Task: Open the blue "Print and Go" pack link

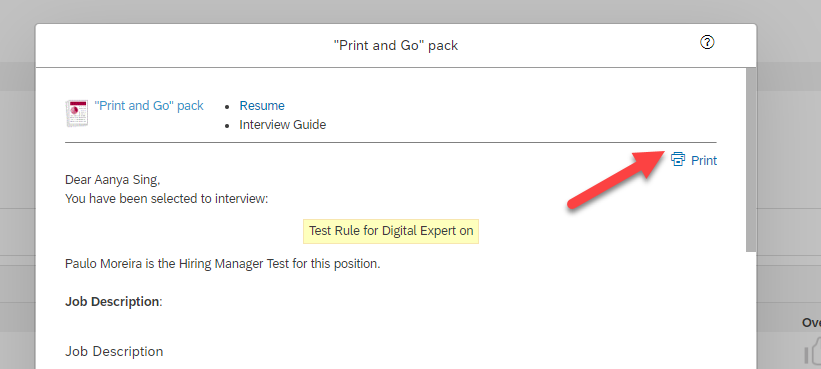Action: point(149,106)
